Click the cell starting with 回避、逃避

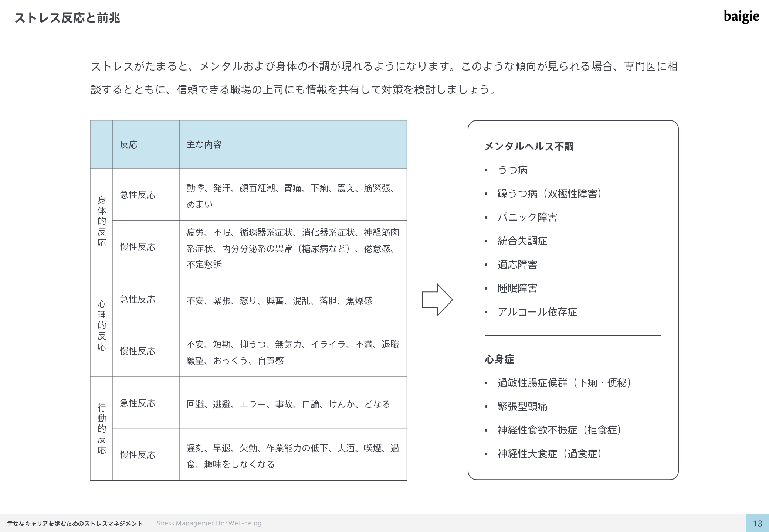(x=288, y=404)
